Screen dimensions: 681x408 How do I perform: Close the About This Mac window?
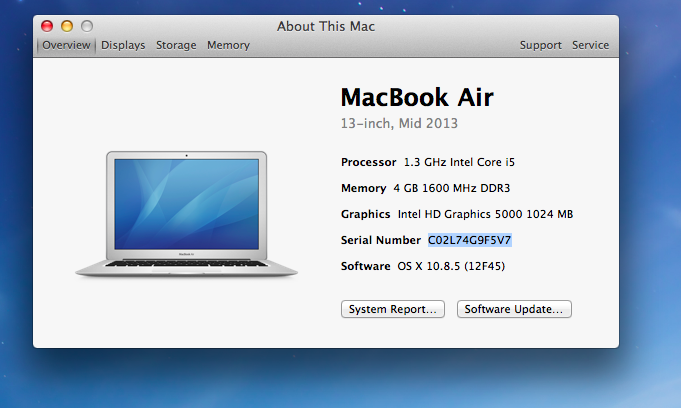click(47, 26)
